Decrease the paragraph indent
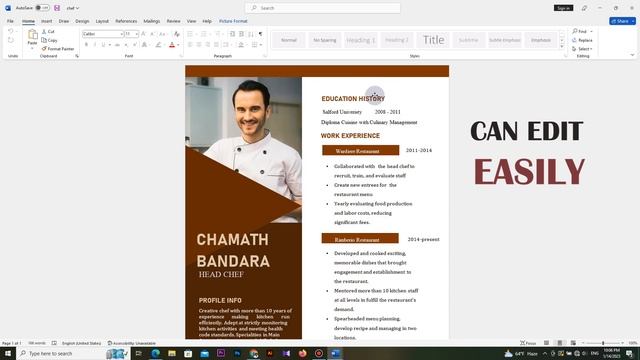Viewport: 640px width, 360px height. tap(232, 34)
